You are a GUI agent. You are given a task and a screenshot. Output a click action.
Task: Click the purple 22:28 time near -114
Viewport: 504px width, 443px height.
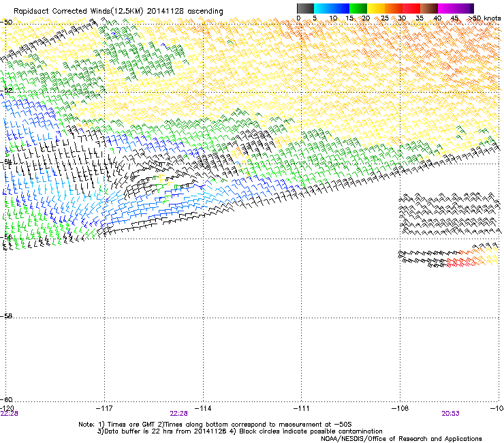[178, 414]
